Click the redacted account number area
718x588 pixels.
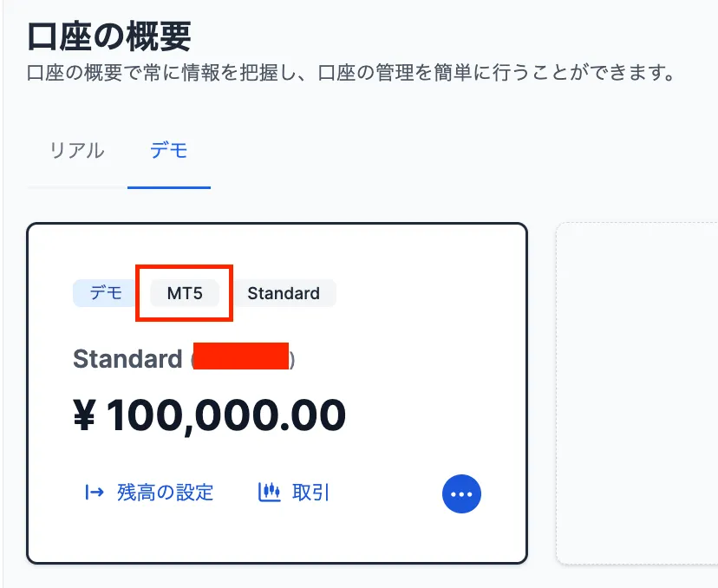point(240,357)
